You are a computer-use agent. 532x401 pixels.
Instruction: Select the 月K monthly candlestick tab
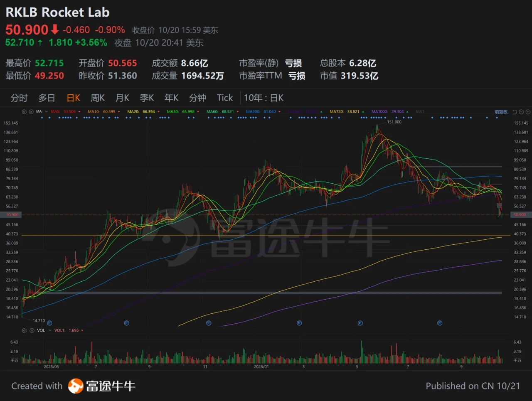tap(122, 98)
